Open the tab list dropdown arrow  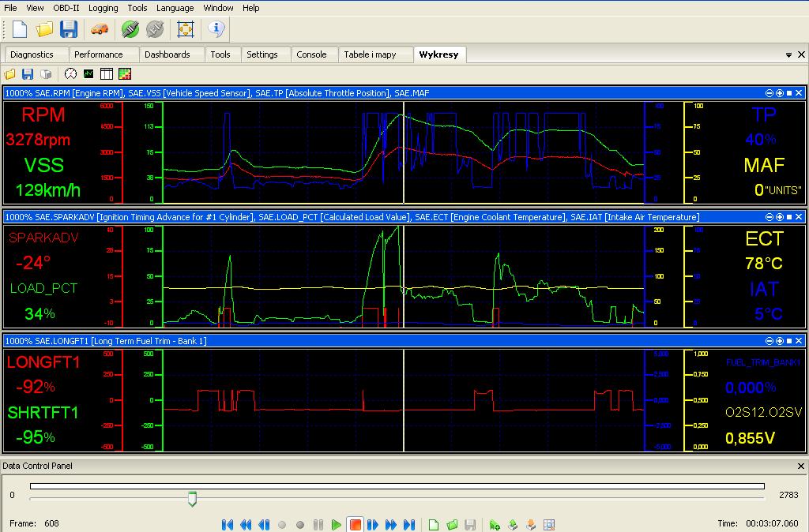[x=788, y=55]
